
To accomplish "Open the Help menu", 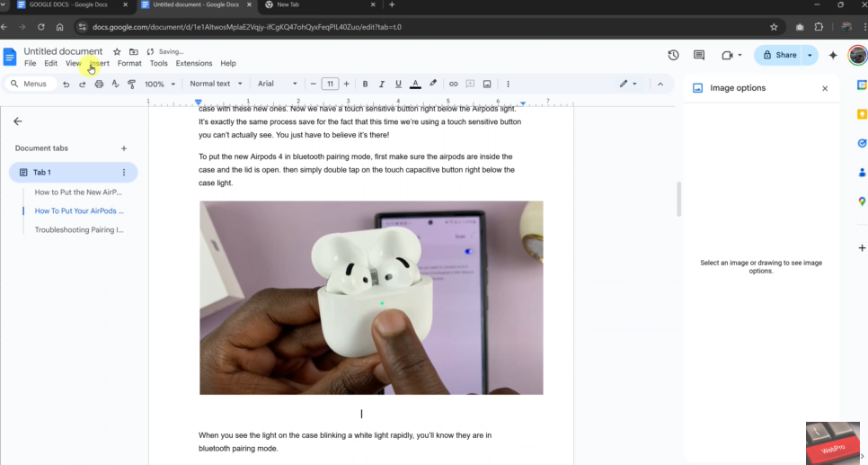I will tap(228, 63).
